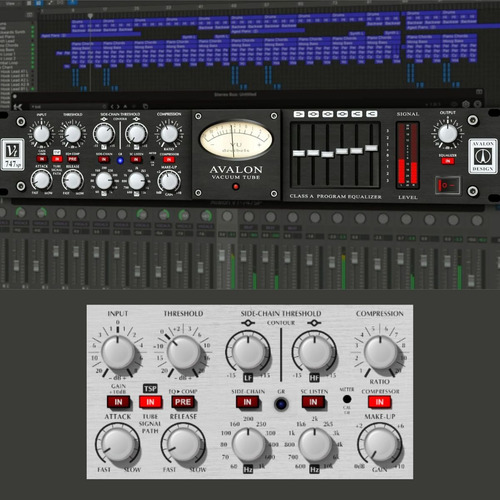Toggle Compressor IN on the black rack

(x=169, y=160)
